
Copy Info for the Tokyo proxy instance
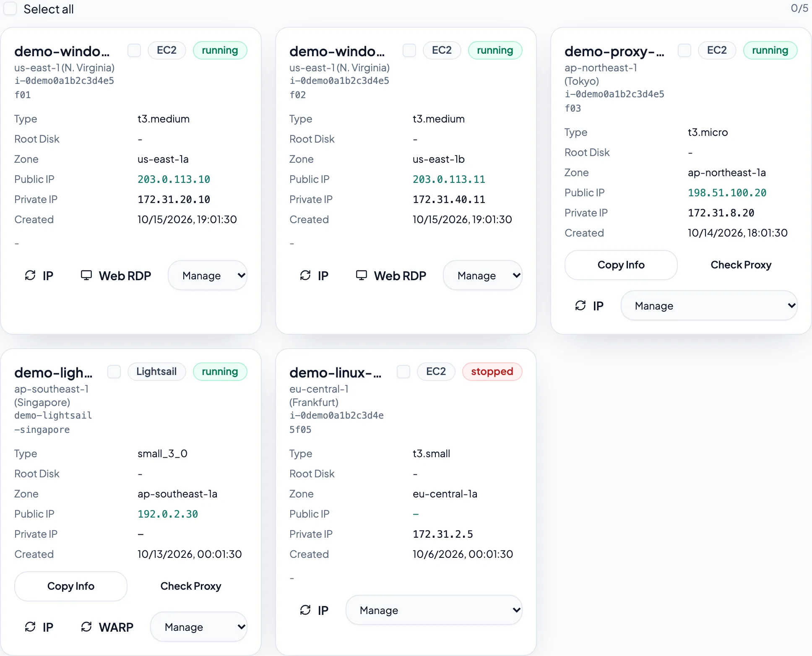coord(621,265)
